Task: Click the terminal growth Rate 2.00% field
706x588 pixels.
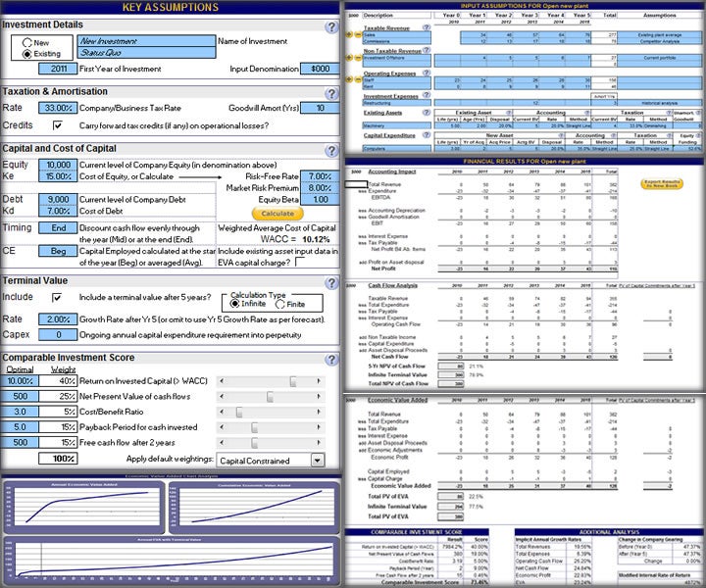Action: coord(58,319)
